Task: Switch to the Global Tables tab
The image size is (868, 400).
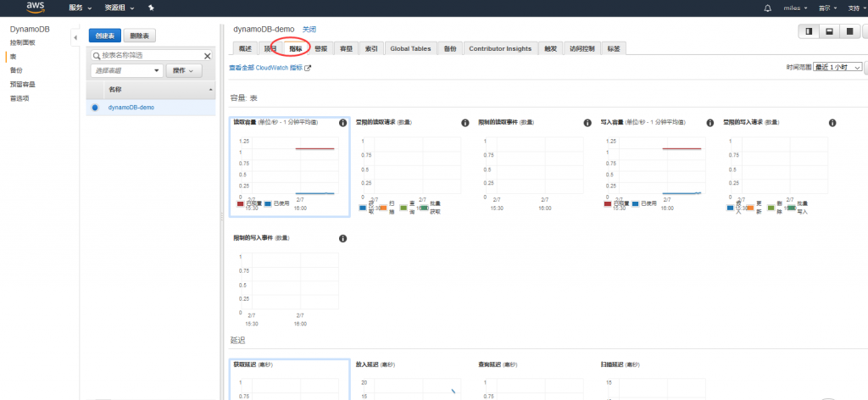Action: 410,48
